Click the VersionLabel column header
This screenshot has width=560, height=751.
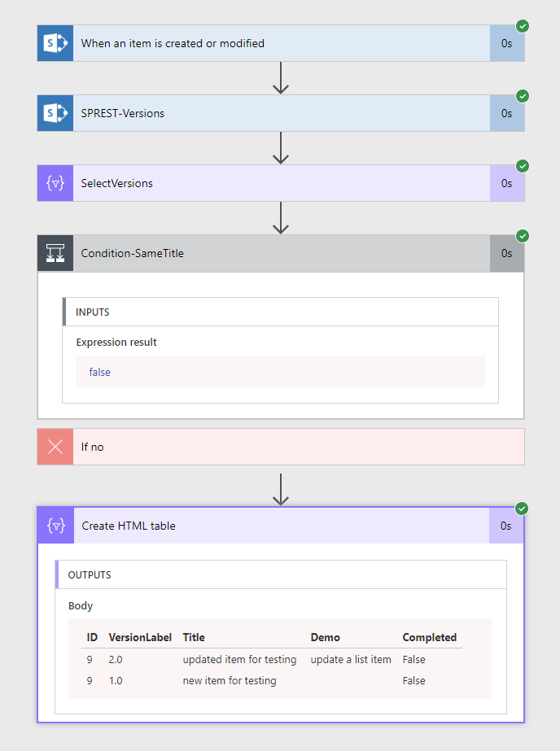pyautogui.click(x=140, y=637)
